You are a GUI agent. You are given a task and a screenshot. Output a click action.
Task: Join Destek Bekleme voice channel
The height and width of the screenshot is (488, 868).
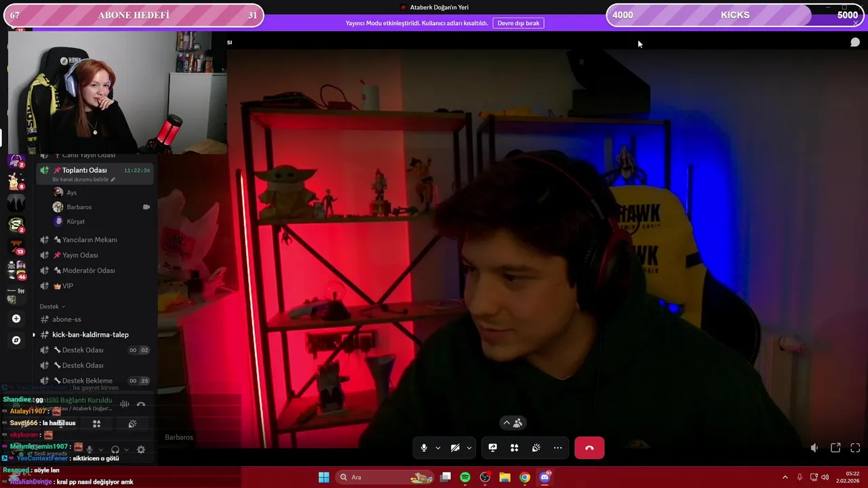(x=95, y=381)
